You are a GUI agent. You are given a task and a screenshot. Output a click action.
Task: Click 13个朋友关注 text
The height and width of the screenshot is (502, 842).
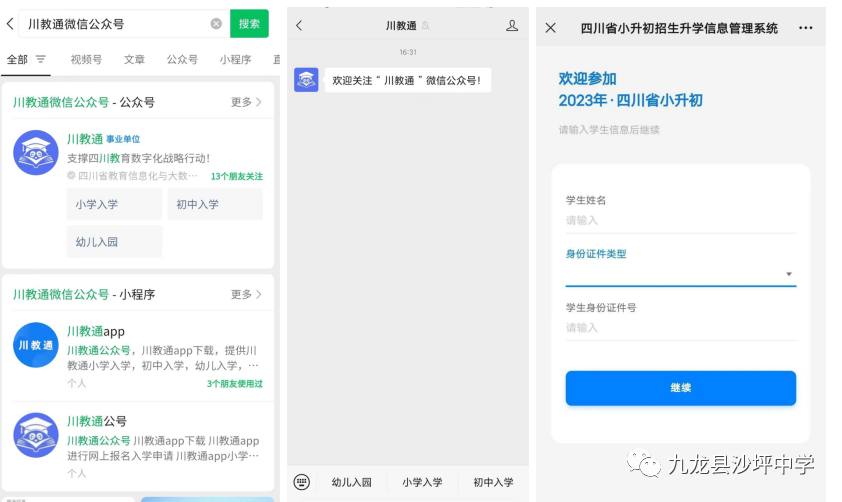click(237, 176)
